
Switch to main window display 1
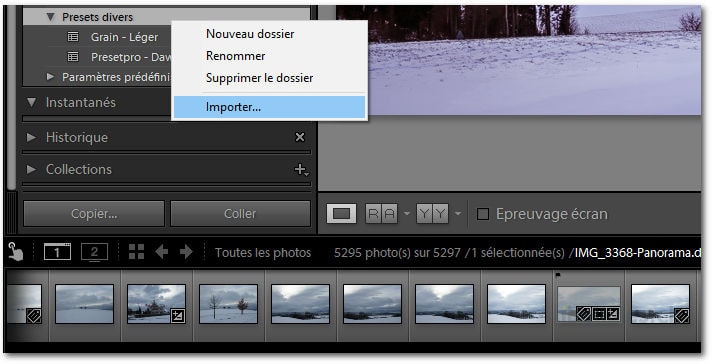57,252
